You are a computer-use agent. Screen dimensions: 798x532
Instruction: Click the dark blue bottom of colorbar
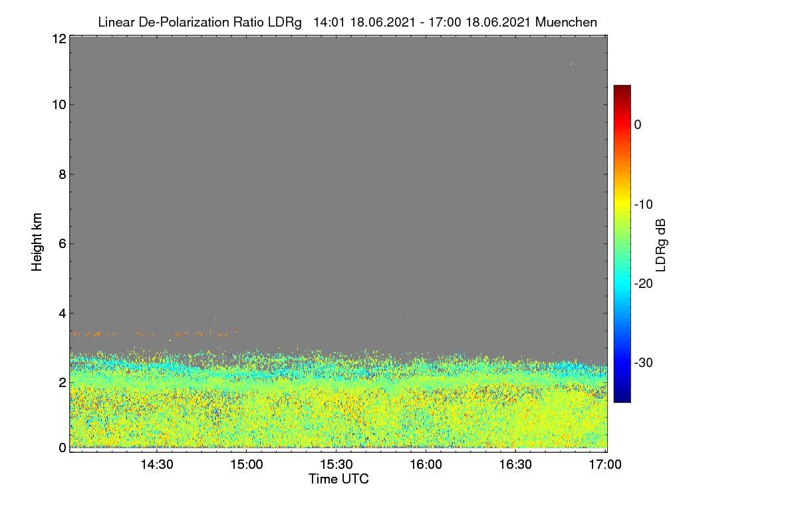point(622,398)
